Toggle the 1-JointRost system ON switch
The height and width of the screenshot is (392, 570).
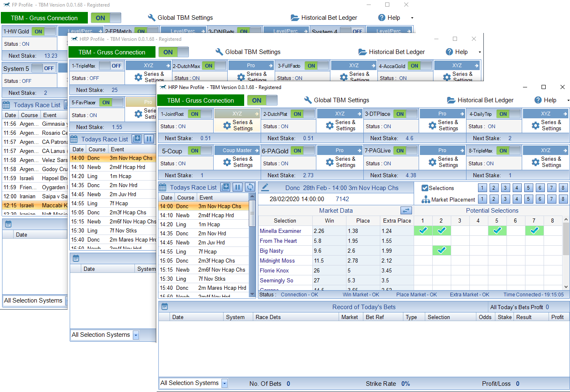(200, 114)
